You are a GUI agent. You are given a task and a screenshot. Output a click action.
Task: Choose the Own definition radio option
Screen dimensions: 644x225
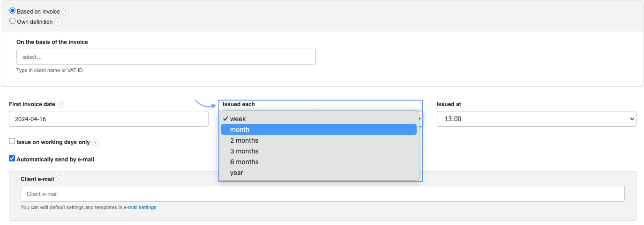pos(13,22)
